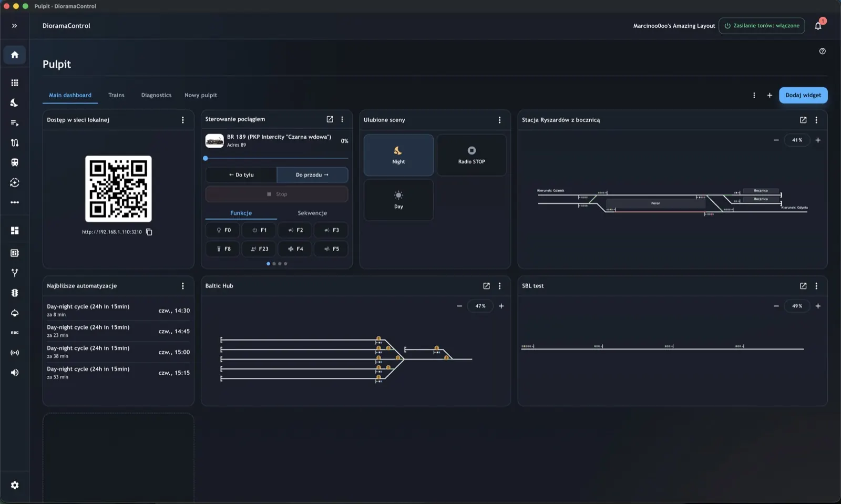Zoom in SBL test track plan
This screenshot has width=841, height=504.
pos(818,306)
